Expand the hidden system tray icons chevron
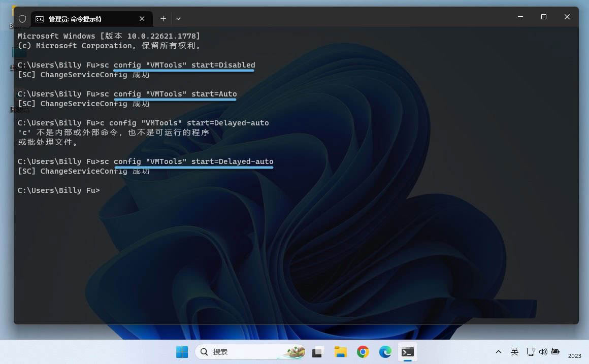The width and height of the screenshot is (589, 364). tap(499, 352)
